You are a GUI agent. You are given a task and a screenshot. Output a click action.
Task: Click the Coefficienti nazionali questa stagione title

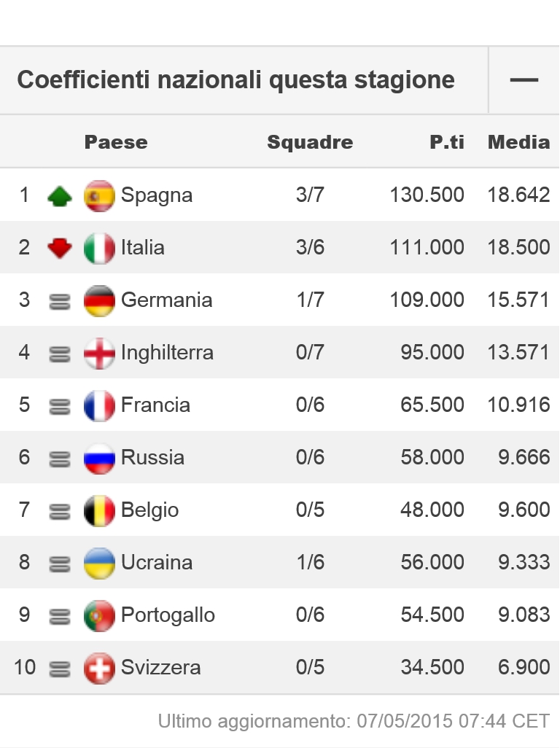tap(236, 79)
